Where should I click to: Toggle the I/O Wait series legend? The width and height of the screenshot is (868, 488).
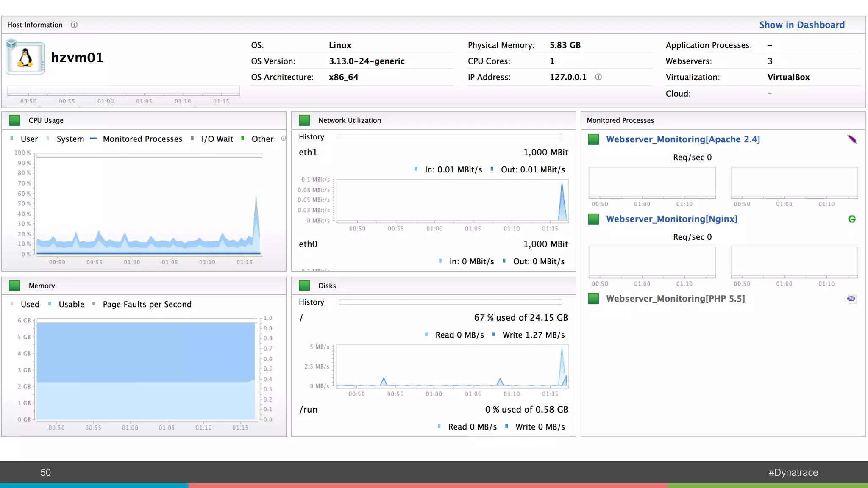(212, 139)
